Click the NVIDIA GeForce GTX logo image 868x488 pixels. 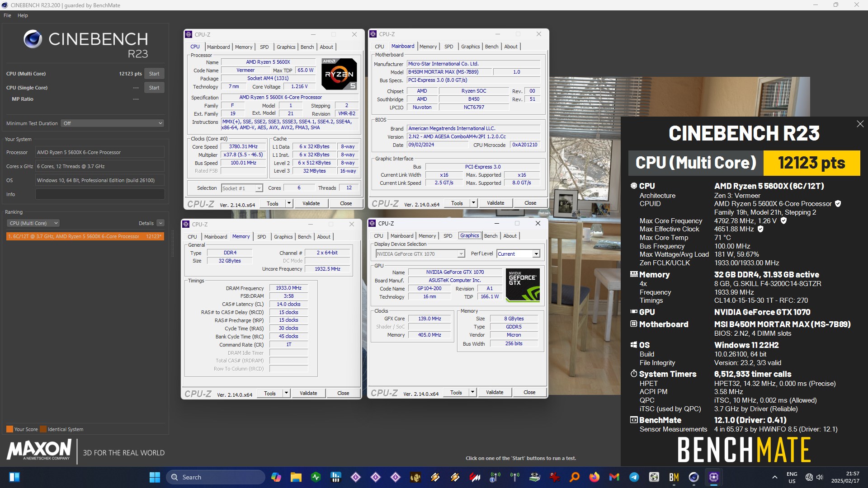tap(523, 285)
